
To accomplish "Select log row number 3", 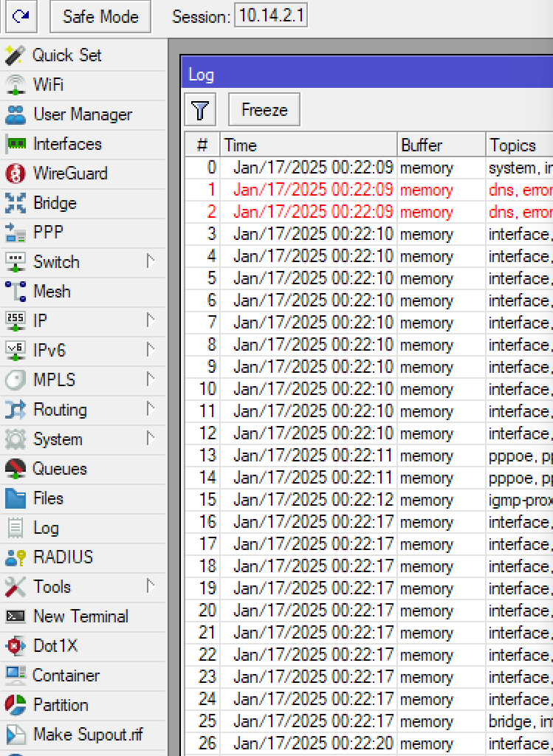I will tap(369, 234).
